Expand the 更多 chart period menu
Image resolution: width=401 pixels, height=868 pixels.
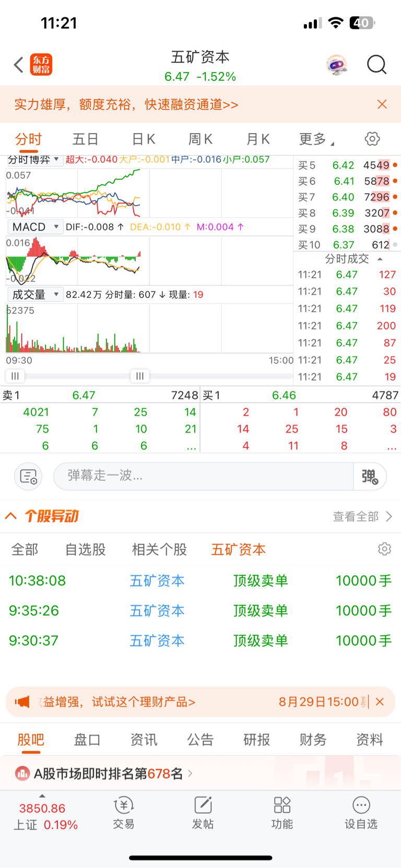coord(316,139)
